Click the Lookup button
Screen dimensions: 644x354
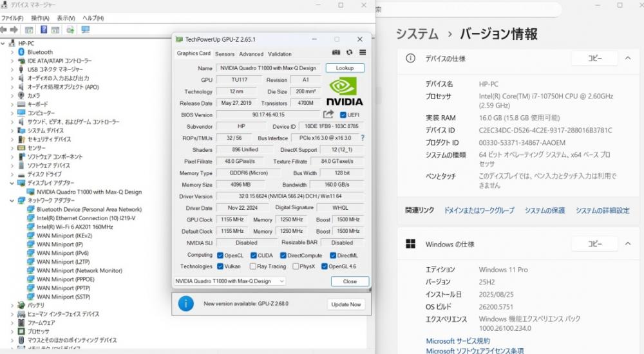pyautogui.click(x=345, y=68)
